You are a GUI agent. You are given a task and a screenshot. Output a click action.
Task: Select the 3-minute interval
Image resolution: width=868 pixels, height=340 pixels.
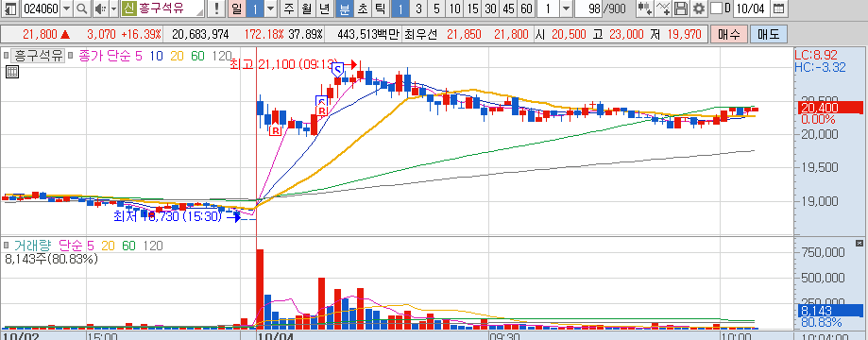(x=418, y=8)
